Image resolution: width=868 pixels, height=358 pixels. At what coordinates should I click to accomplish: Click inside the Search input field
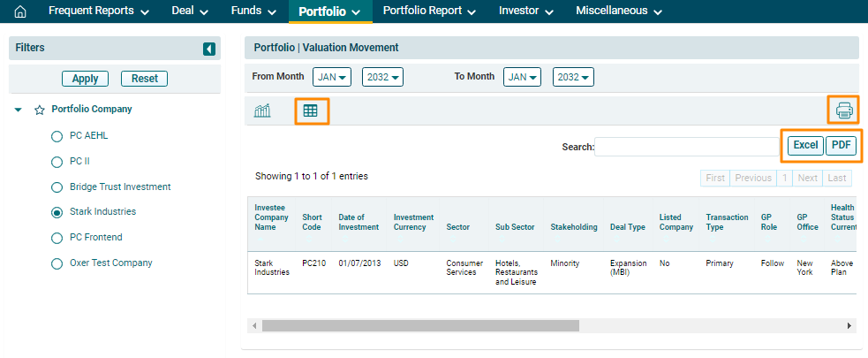coord(687,147)
